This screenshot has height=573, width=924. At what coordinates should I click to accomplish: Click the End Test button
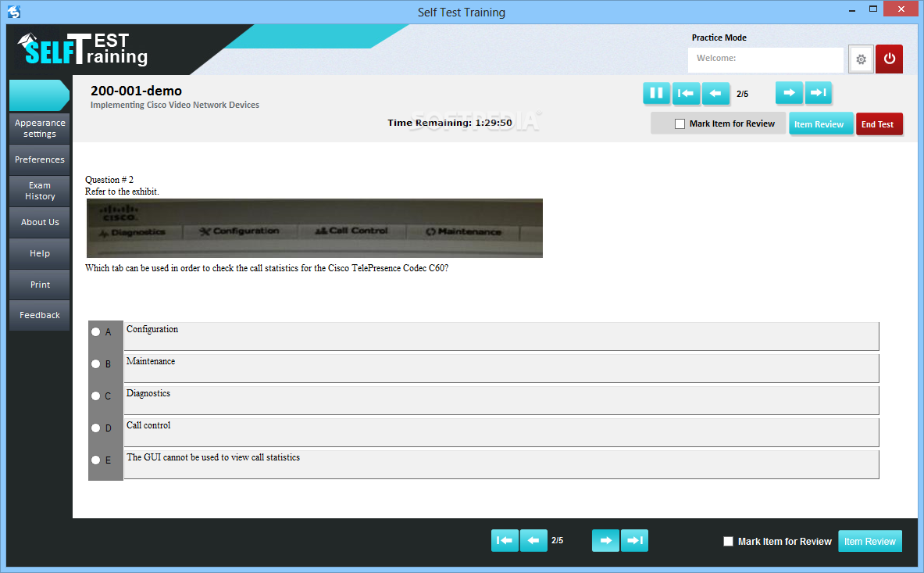pos(879,124)
